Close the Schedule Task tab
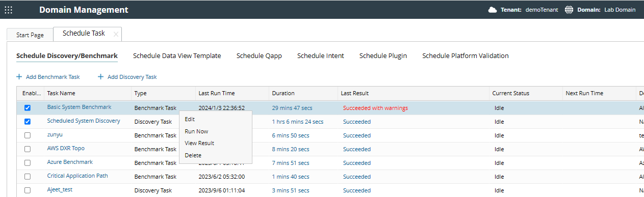Screen dimensions: 644x197 [x=116, y=34]
